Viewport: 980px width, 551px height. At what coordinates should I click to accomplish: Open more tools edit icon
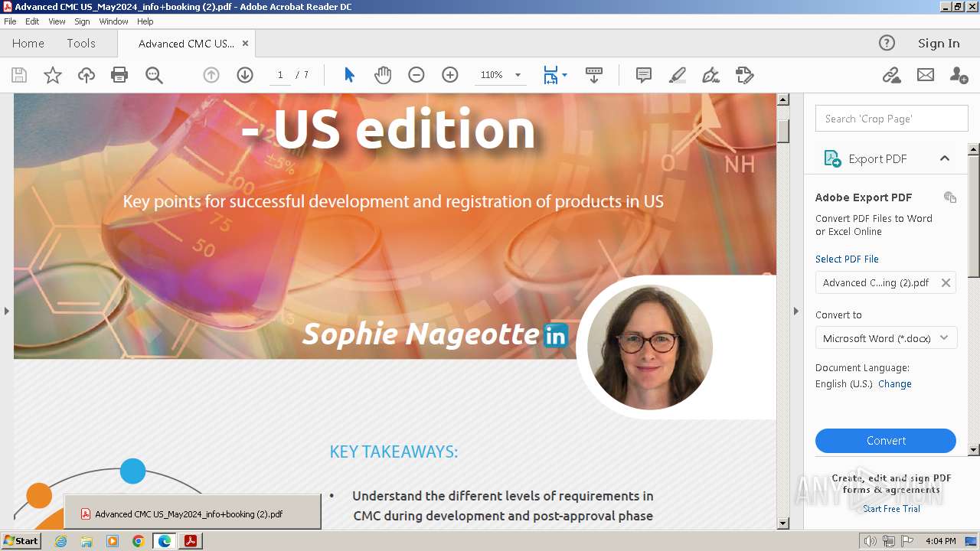point(745,75)
